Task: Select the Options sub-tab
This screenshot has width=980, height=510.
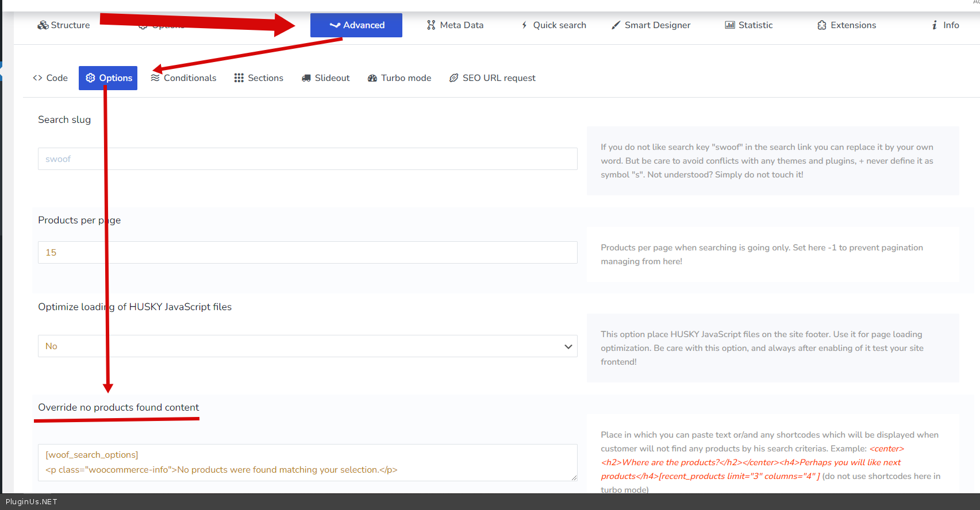Action: (x=108, y=78)
